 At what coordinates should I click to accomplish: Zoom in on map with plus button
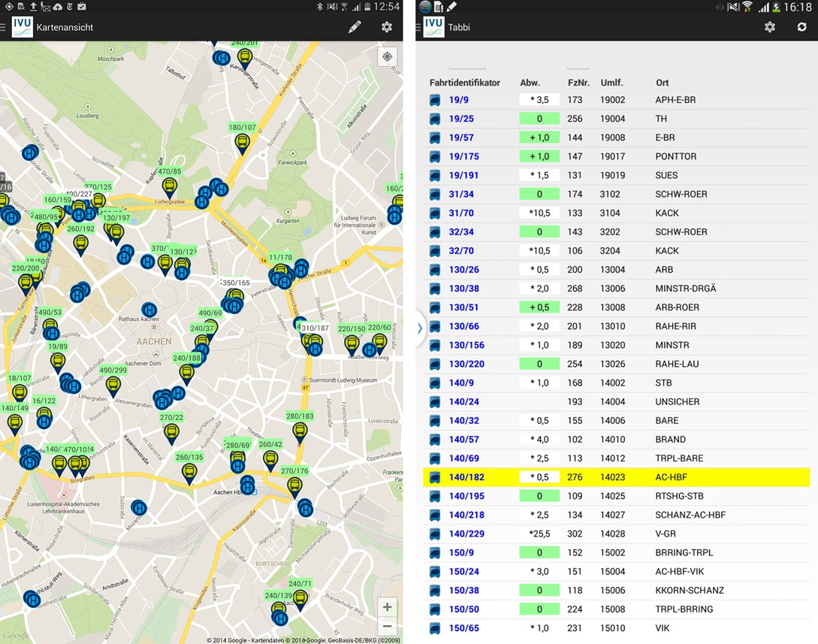tap(387, 607)
